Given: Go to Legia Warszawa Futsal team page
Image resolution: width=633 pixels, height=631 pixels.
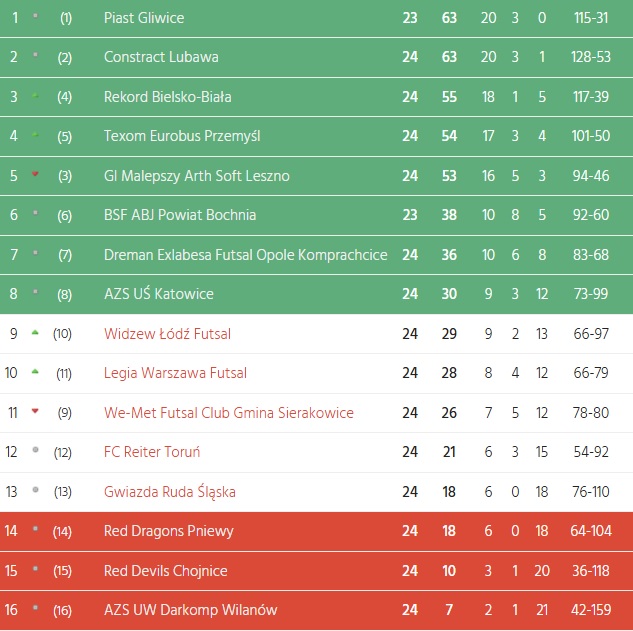Looking at the screenshot, I should pyautogui.click(x=175, y=373).
